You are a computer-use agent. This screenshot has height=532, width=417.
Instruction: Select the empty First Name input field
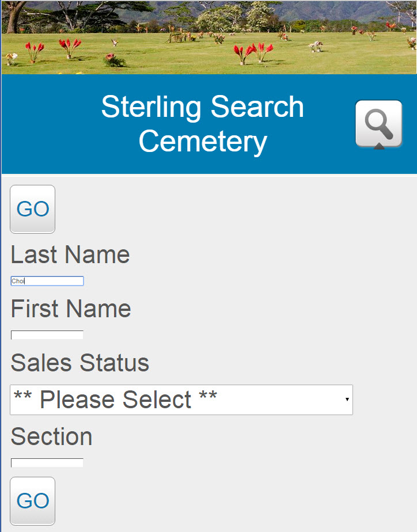pyautogui.click(x=47, y=335)
